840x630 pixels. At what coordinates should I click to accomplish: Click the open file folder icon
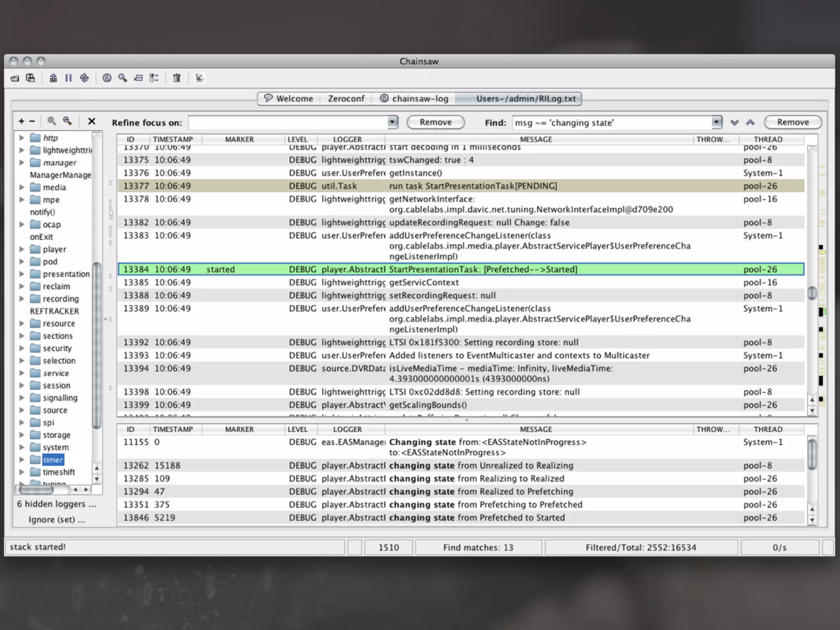pos(15,78)
